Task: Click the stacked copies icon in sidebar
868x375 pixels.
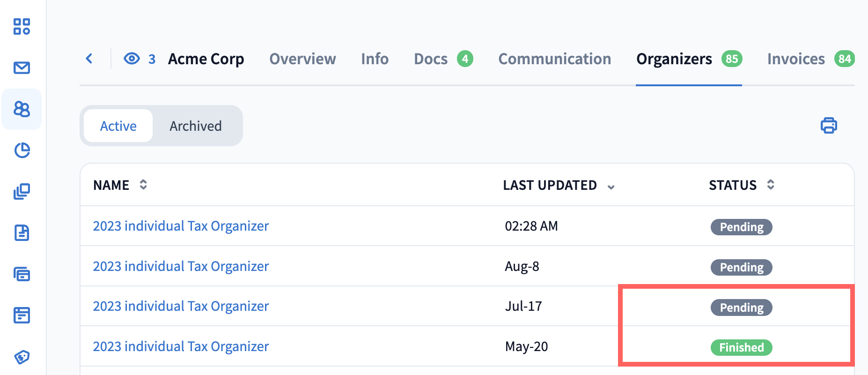Action: tap(22, 192)
